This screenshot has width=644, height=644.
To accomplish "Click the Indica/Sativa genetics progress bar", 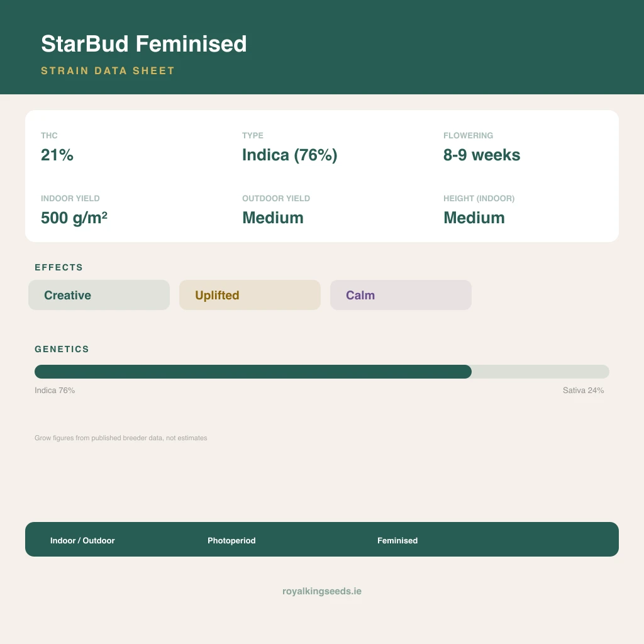I will click(321, 372).
